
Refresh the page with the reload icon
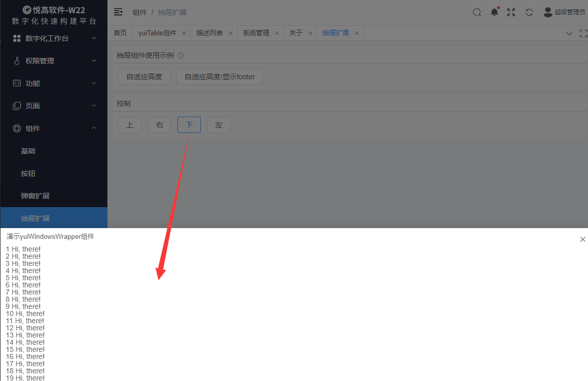[529, 12]
